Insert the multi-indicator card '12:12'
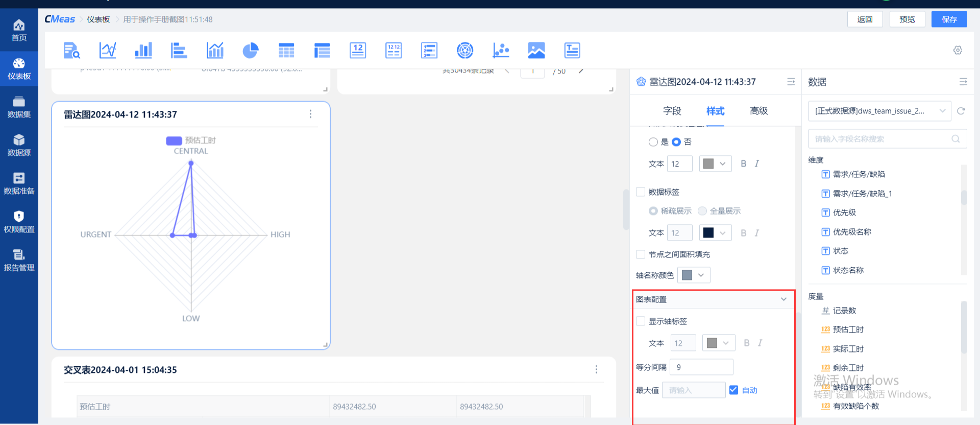Viewport: 980px width, 425px height. click(x=394, y=51)
